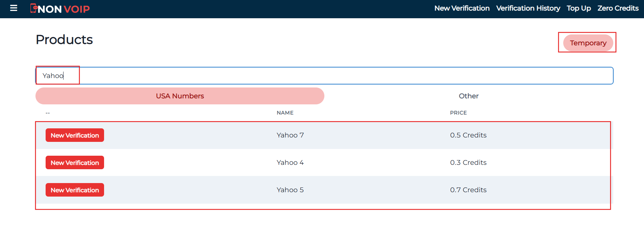Start New Verification for Yahoo 4
The image size is (644, 229).
coord(75,162)
